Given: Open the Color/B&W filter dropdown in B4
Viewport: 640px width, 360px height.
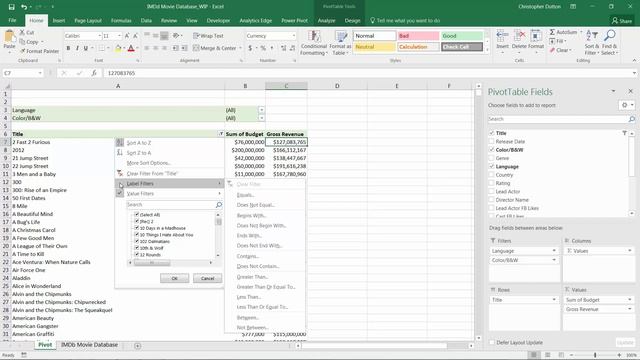Looking at the screenshot, I should (261, 118).
